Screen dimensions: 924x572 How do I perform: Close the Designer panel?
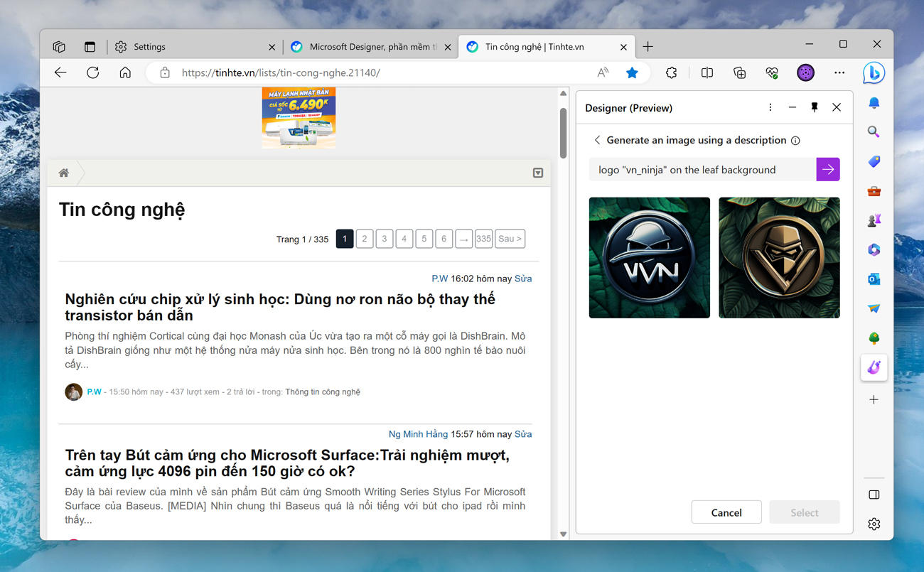tap(837, 107)
